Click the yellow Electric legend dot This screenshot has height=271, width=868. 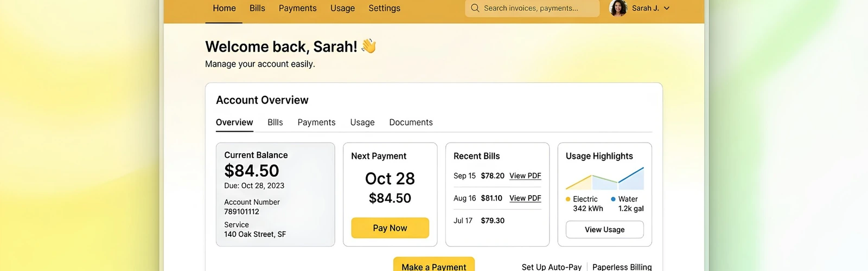tap(568, 199)
